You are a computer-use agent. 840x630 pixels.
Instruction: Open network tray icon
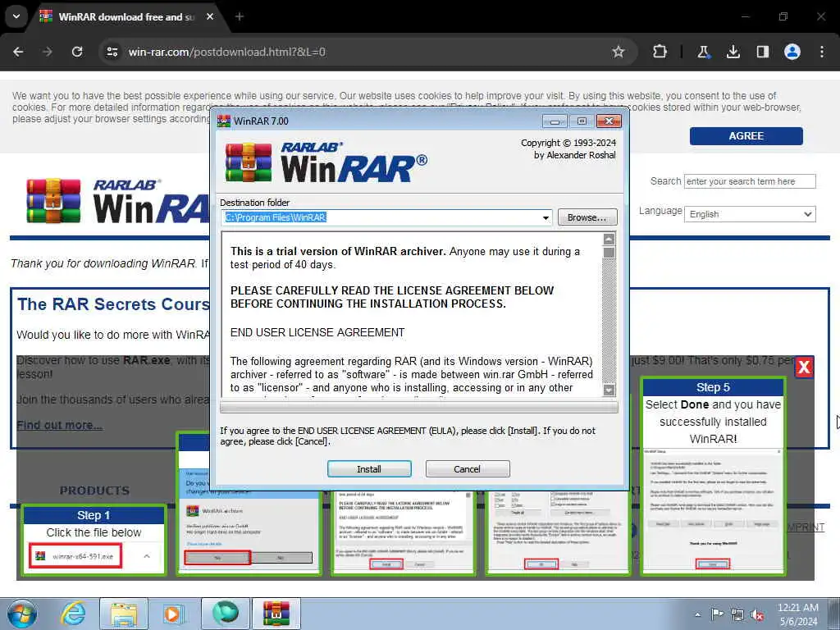pyautogui.click(x=737, y=614)
